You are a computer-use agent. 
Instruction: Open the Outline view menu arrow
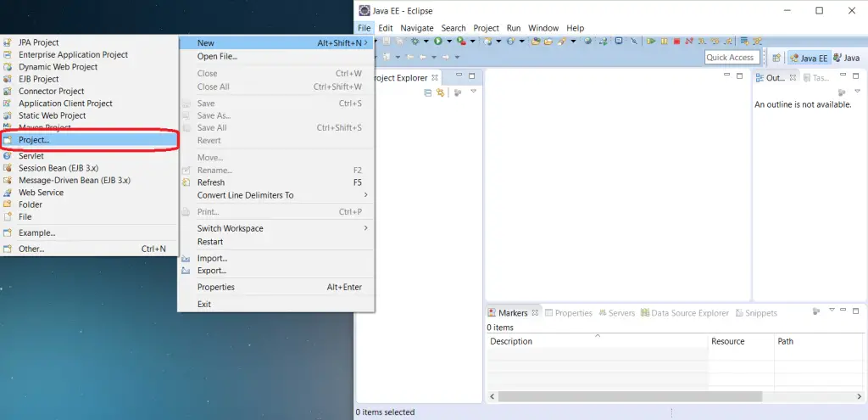(858, 92)
